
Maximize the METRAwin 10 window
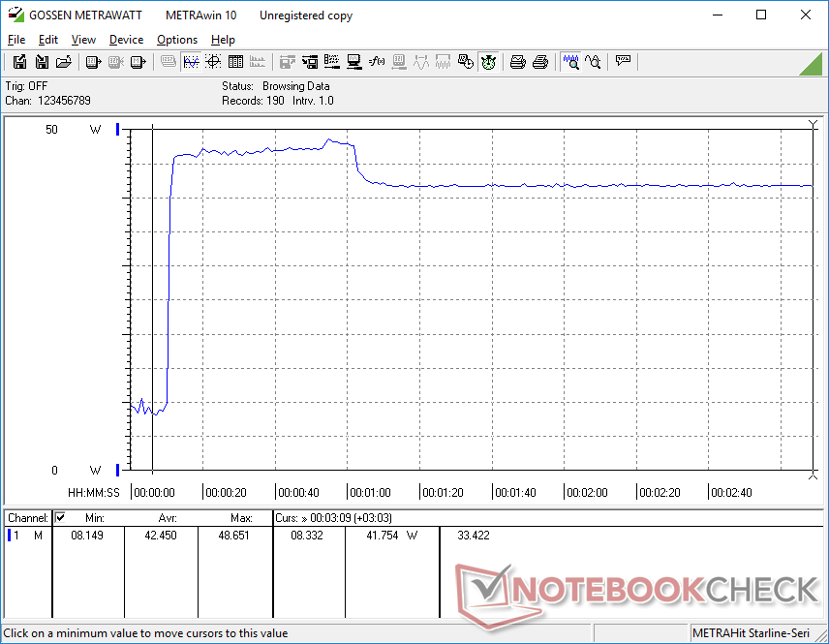coord(761,15)
